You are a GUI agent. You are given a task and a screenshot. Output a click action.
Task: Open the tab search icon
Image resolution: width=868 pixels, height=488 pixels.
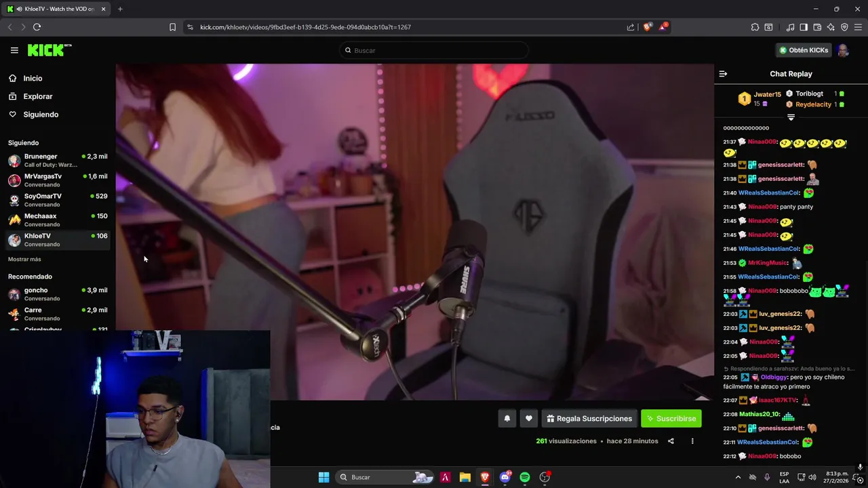[x=768, y=27]
